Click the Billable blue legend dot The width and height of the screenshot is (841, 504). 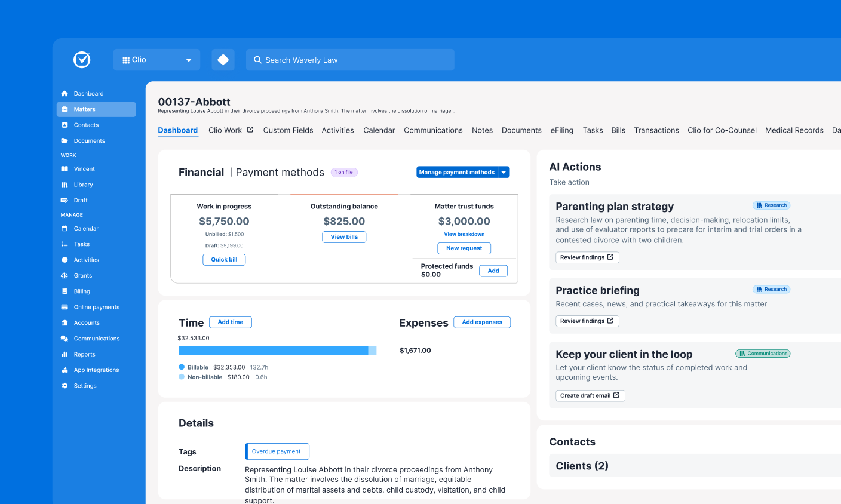pos(182,367)
